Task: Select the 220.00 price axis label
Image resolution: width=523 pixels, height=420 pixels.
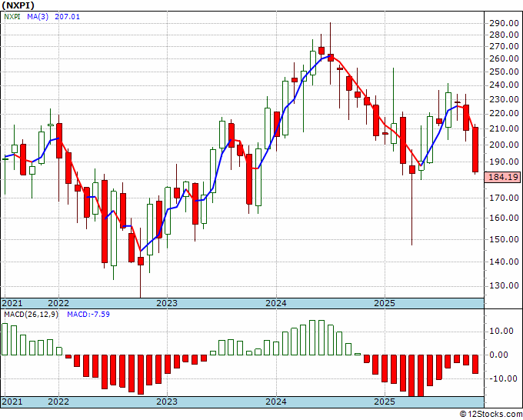Action: (504, 113)
